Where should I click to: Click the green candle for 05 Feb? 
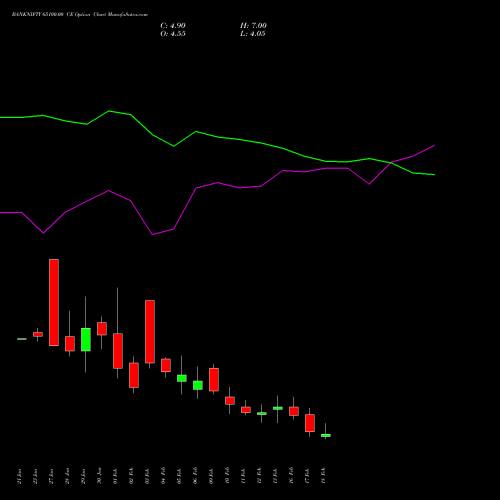[182, 378]
